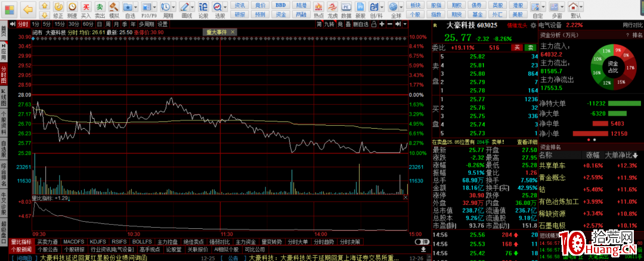Toggle the 弹 popup switch

point(421,242)
